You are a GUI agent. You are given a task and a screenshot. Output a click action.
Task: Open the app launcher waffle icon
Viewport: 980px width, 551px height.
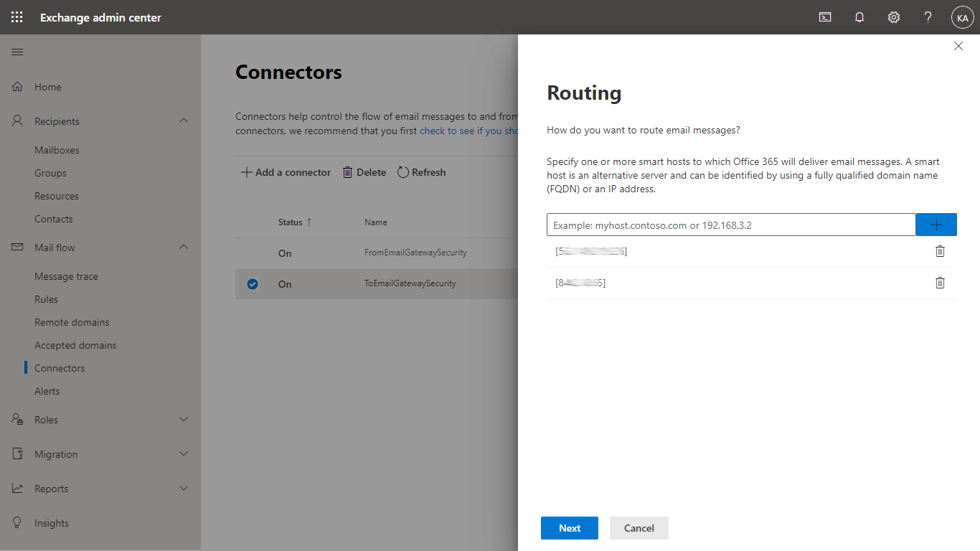17,17
